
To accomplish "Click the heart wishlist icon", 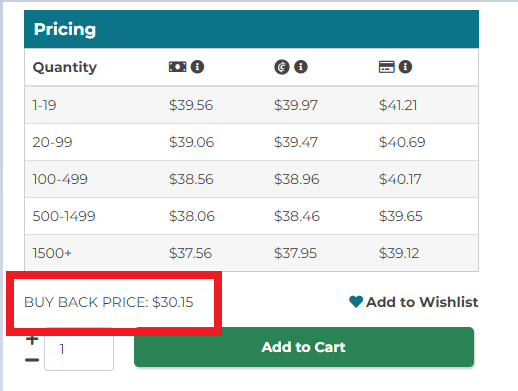I will point(356,302).
